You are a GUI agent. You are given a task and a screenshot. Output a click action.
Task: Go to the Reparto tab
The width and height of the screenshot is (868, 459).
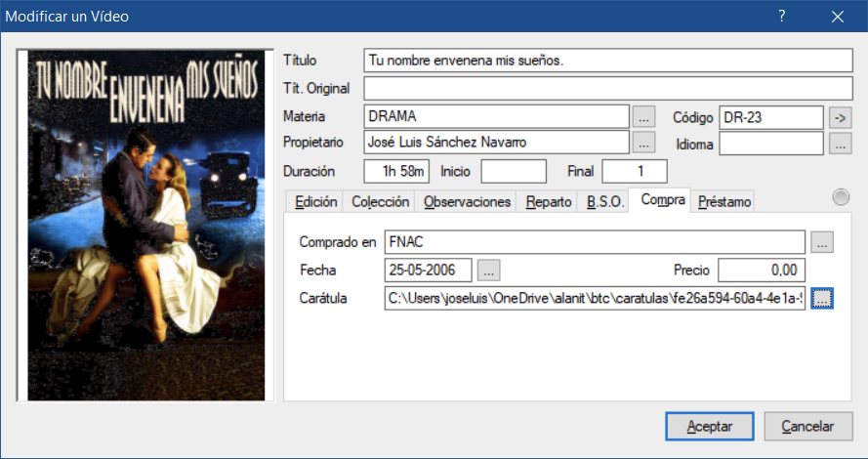548,202
